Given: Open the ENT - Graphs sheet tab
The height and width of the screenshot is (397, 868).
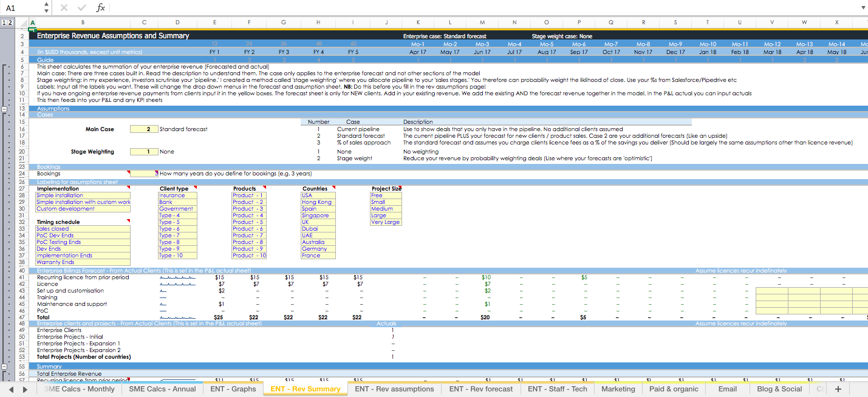Looking at the screenshot, I should pyautogui.click(x=233, y=389).
